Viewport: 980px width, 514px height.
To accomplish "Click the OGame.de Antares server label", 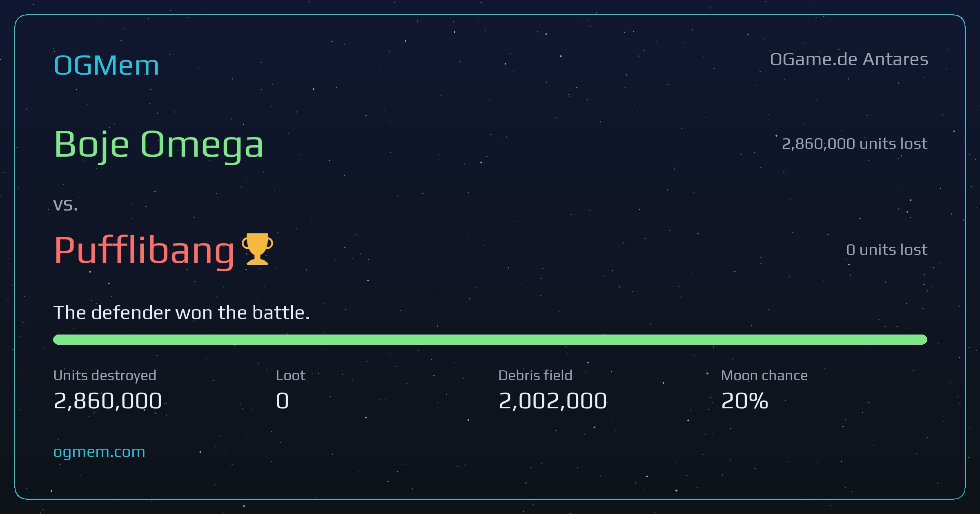I will coord(849,60).
